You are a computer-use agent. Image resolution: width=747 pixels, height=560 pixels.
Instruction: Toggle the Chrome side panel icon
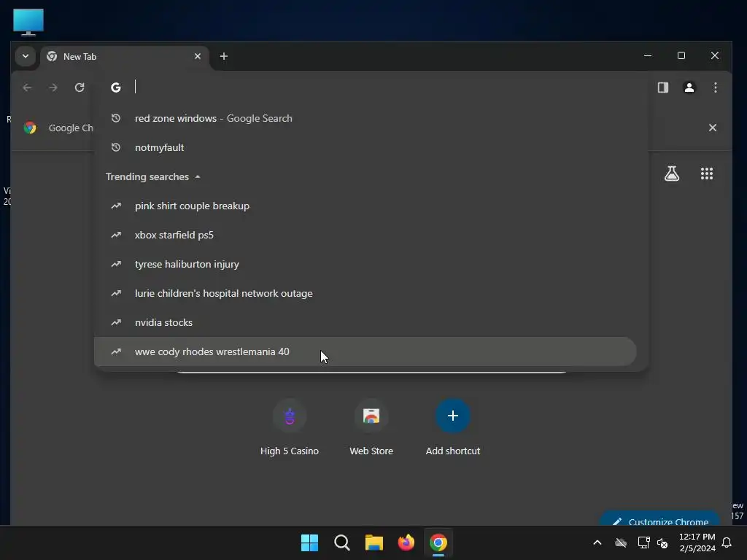pyautogui.click(x=662, y=87)
